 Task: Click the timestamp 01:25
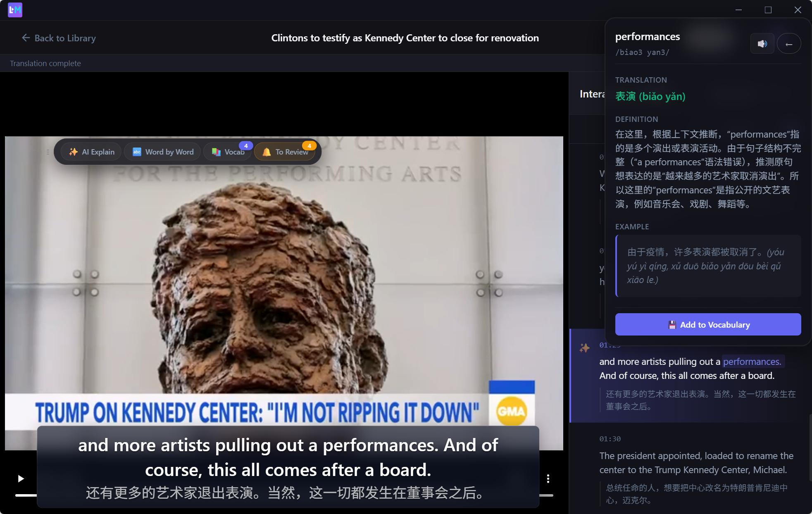tap(611, 345)
